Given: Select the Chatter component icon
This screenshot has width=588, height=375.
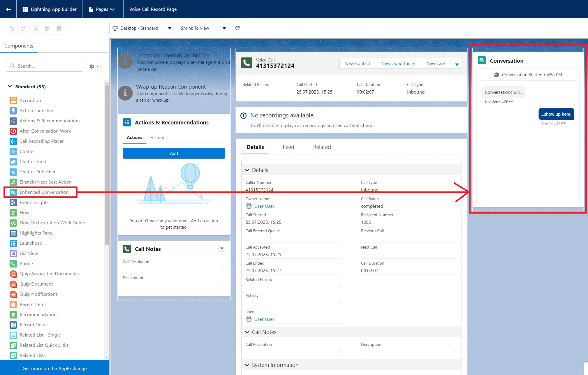Looking at the screenshot, I should pyautogui.click(x=13, y=152).
